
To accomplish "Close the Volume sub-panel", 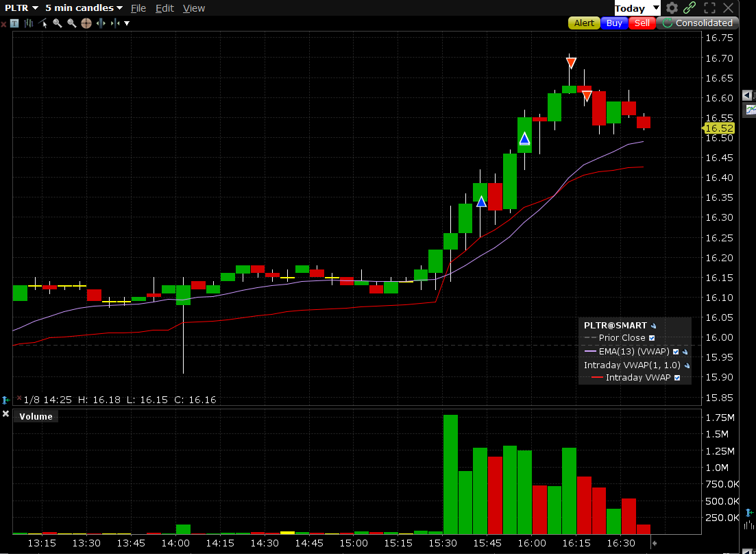I will [5, 413].
